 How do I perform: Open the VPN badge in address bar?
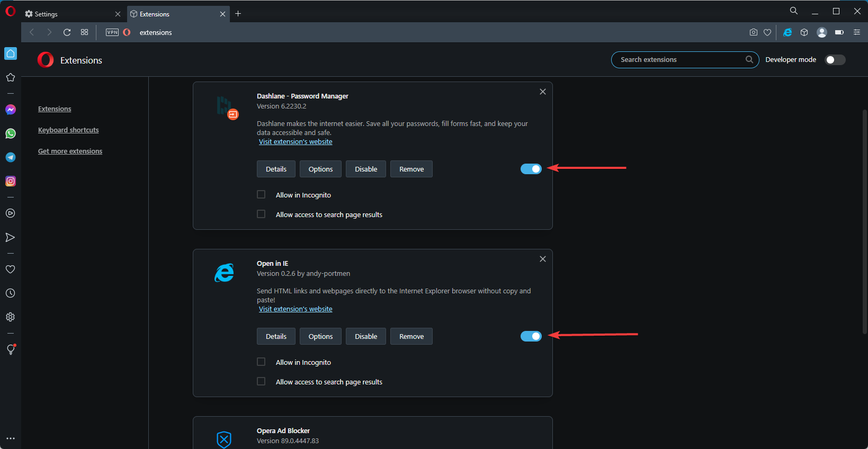click(x=112, y=32)
